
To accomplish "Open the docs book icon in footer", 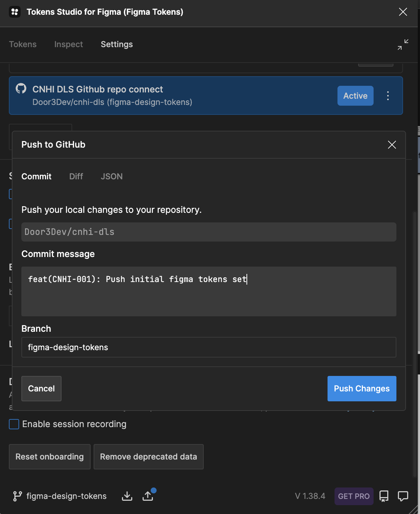I will (x=384, y=496).
